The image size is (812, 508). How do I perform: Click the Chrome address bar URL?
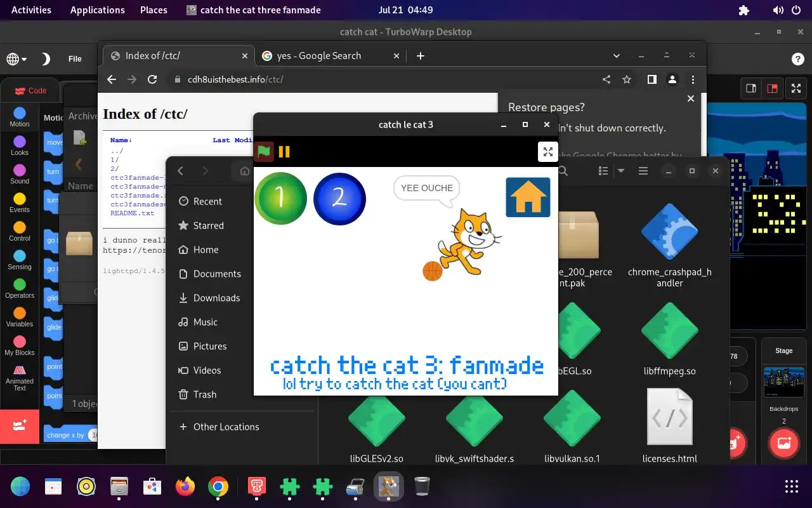tap(235, 79)
